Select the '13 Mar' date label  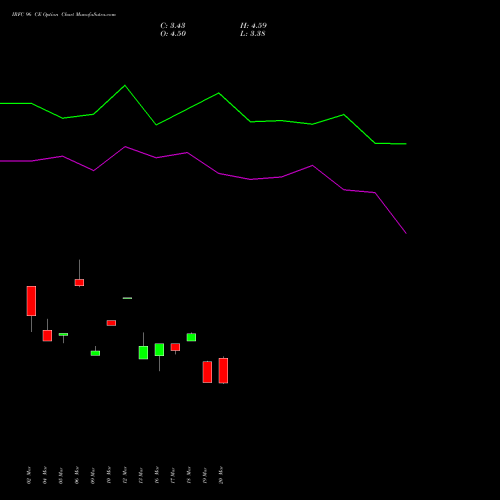point(141,475)
